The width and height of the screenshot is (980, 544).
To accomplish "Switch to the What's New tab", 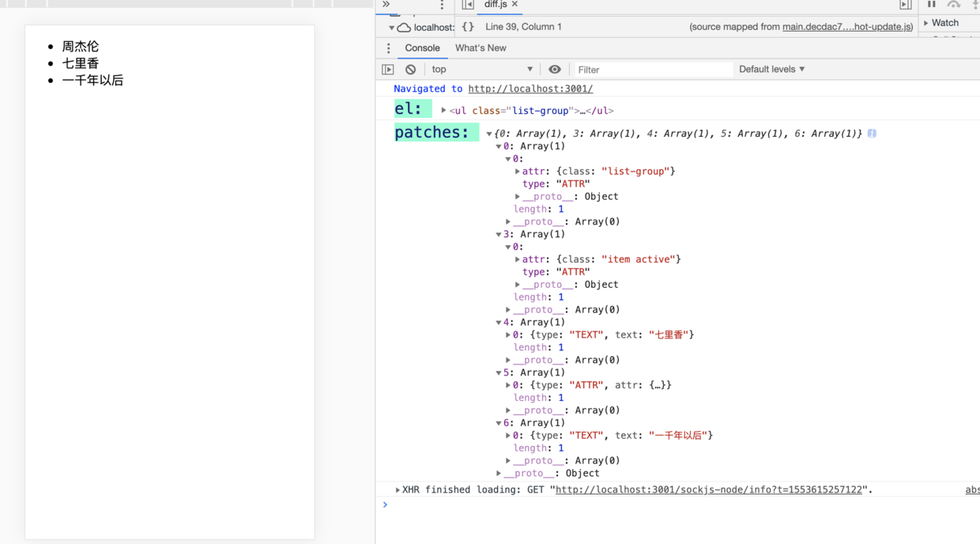I will click(481, 48).
